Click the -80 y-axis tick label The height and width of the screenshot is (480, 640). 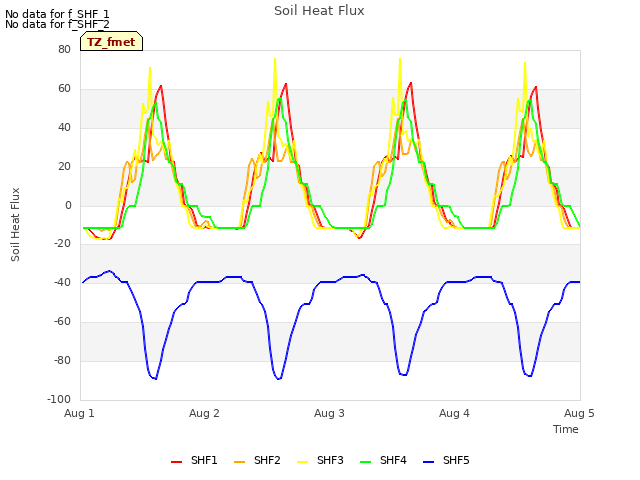click(x=62, y=360)
